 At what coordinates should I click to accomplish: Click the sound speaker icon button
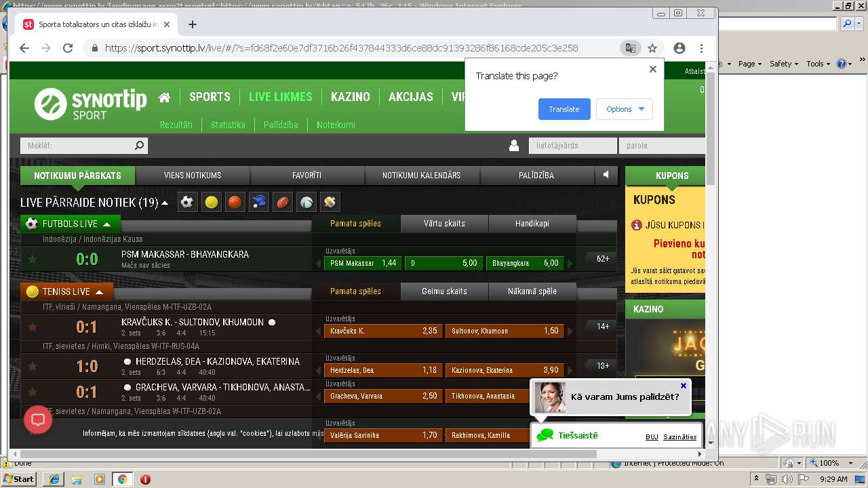pos(606,175)
